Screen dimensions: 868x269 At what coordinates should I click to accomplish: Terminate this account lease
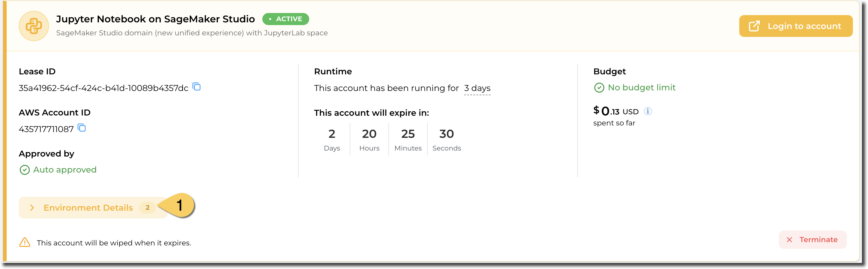[812, 240]
